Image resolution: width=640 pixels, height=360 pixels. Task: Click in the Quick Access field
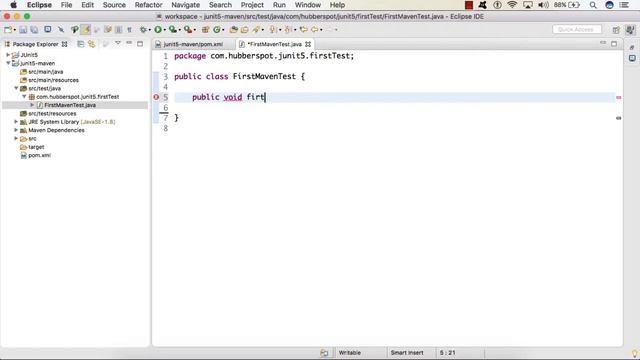576,29
